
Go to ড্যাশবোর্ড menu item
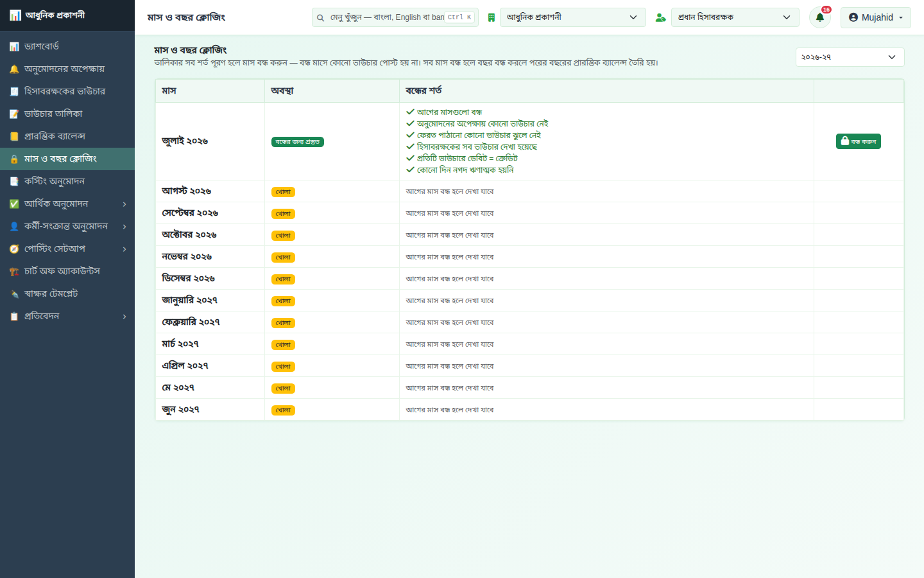coord(67,46)
